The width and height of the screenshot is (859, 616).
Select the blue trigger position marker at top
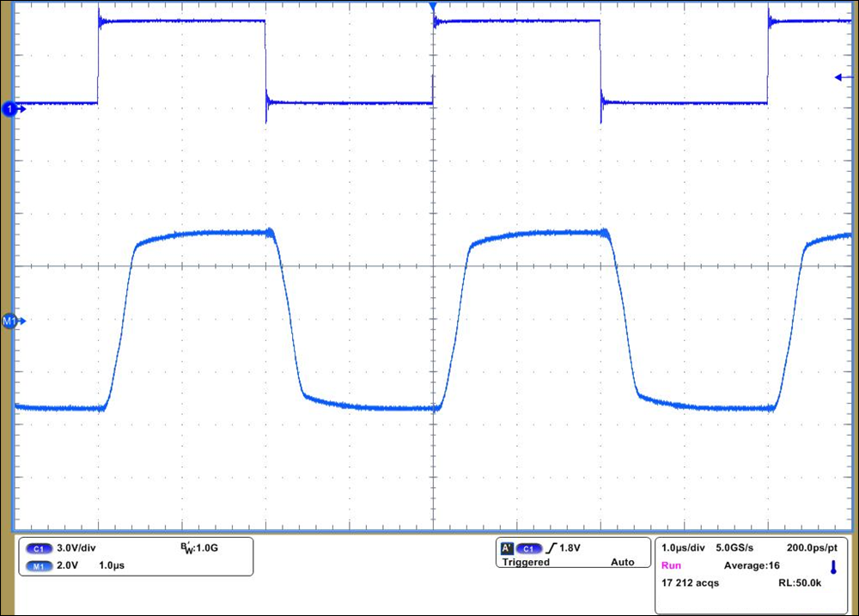pos(433,5)
